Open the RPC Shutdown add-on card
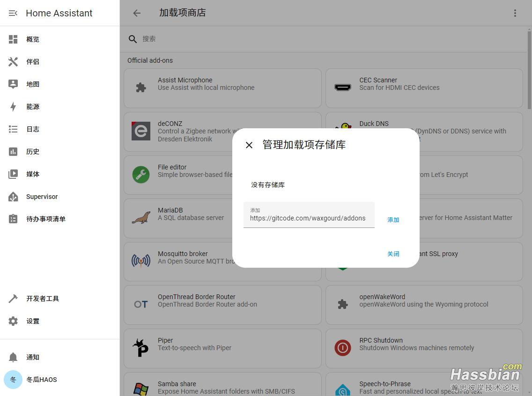This screenshot has height=396, width=532. coord(424,348)
